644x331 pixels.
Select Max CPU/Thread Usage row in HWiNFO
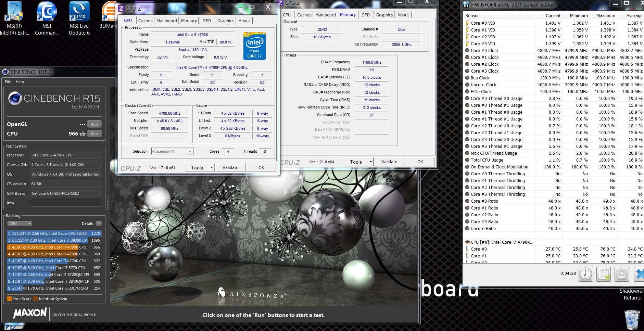(x=553, y=153)
